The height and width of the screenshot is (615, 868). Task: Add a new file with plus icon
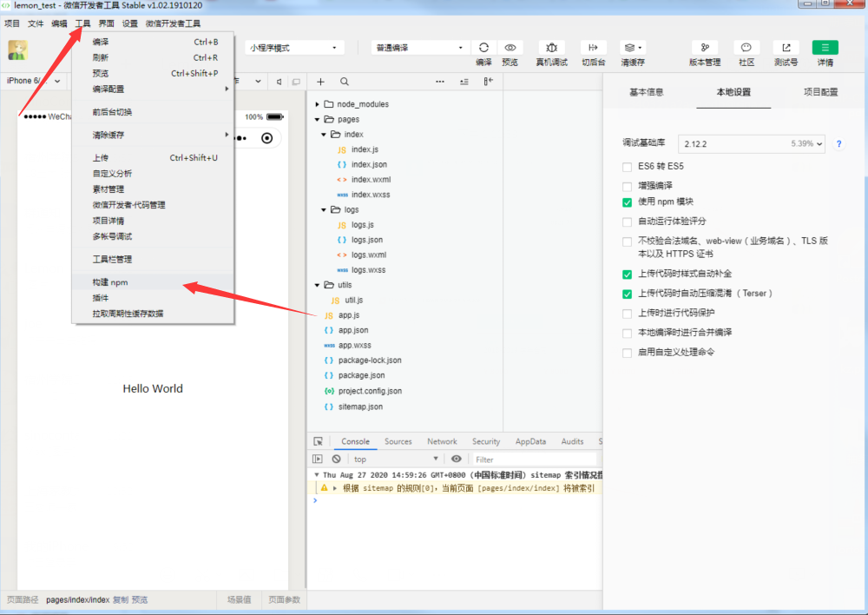pos(320,82)
